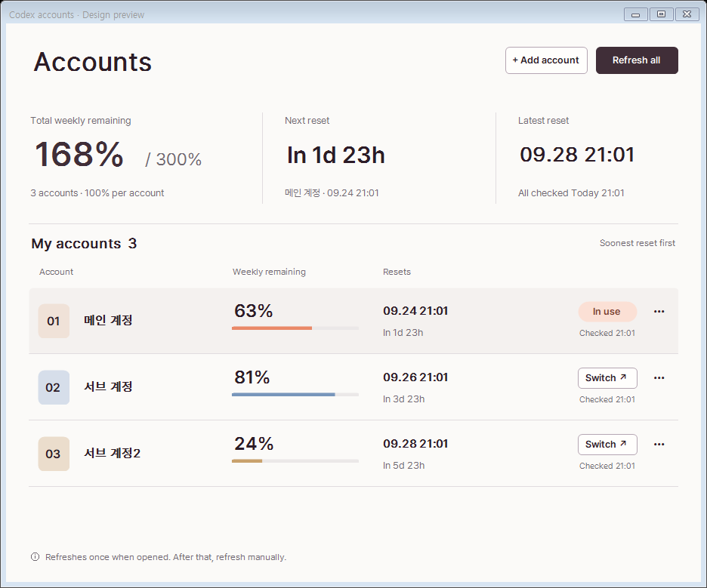Select the 03 badge of 서브 계정2
This screenshot has height=588, width=707.
coord(54,454)
